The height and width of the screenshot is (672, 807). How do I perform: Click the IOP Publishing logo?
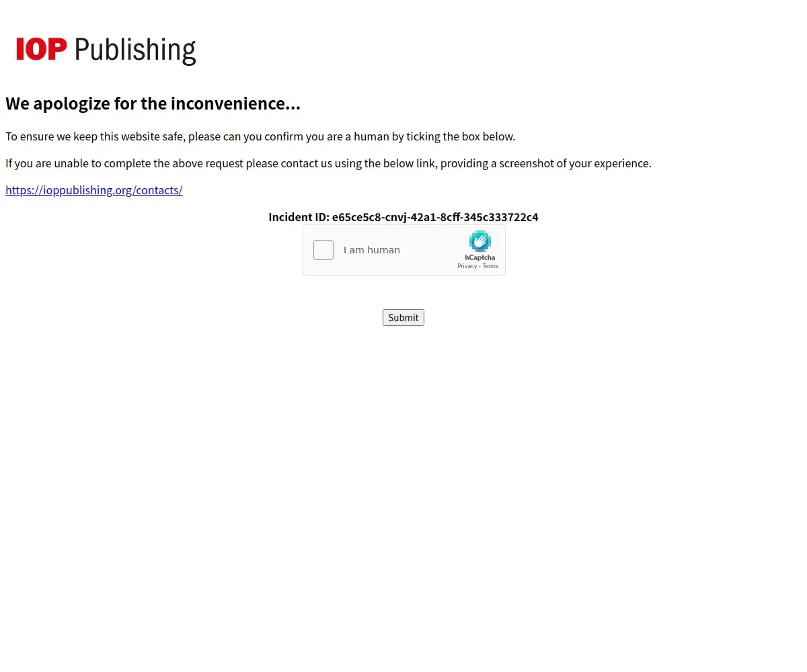click(x=106, y=50)
